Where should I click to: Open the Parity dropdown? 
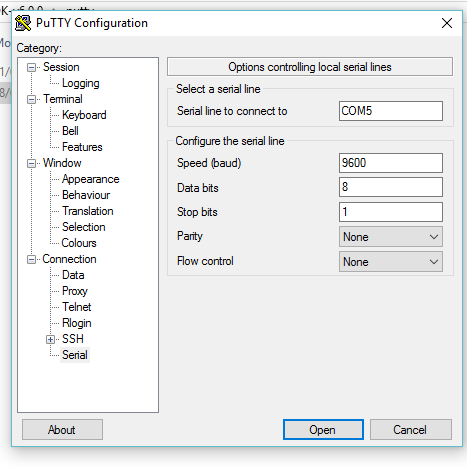pos(391,237)
